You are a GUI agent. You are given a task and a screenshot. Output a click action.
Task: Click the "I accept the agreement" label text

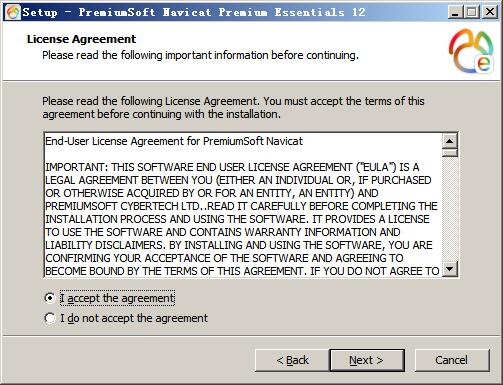click(x=117, y=298)
